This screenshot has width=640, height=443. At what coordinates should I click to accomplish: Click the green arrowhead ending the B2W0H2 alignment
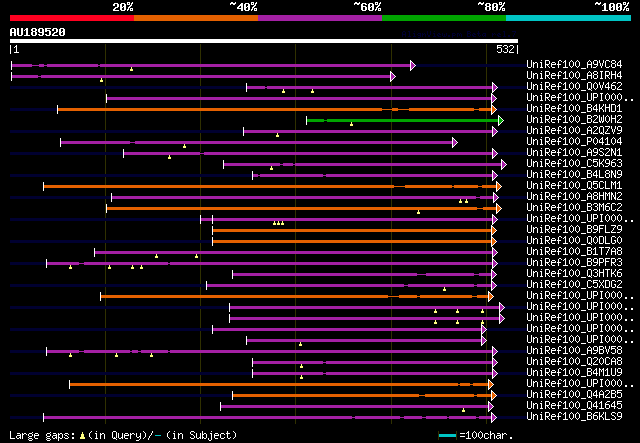point(501,120)
